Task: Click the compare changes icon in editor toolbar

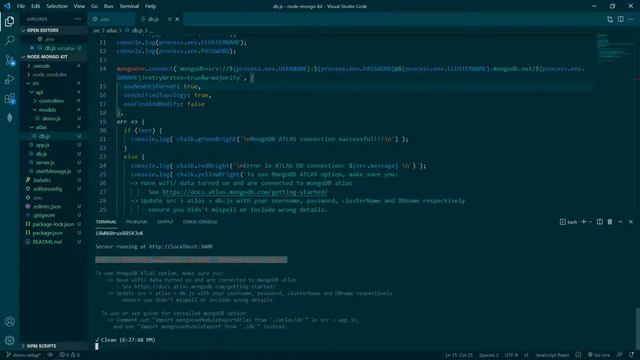Action: click(x=610, y=19)
